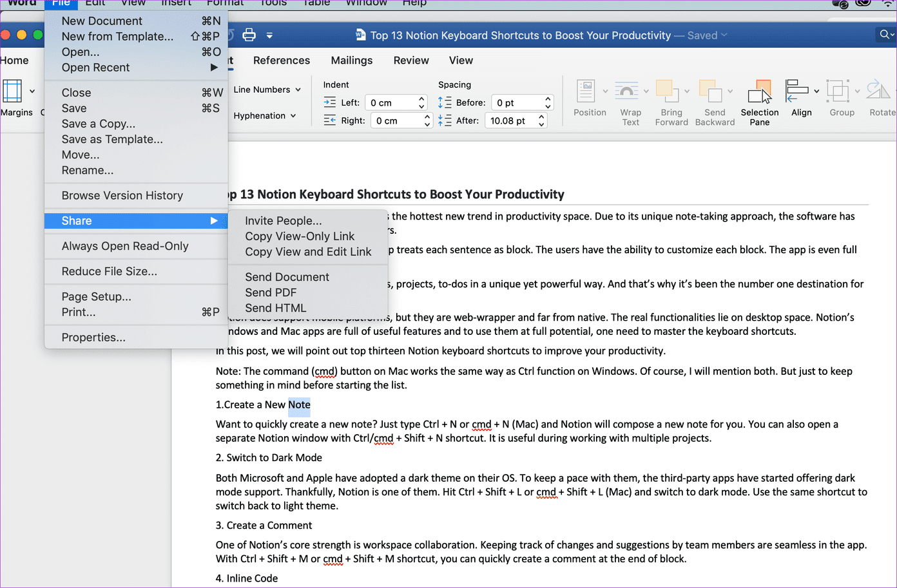Click the Indent Right stepper arrows
This screenshot has width=897, height=588.
tap(427, 120)
